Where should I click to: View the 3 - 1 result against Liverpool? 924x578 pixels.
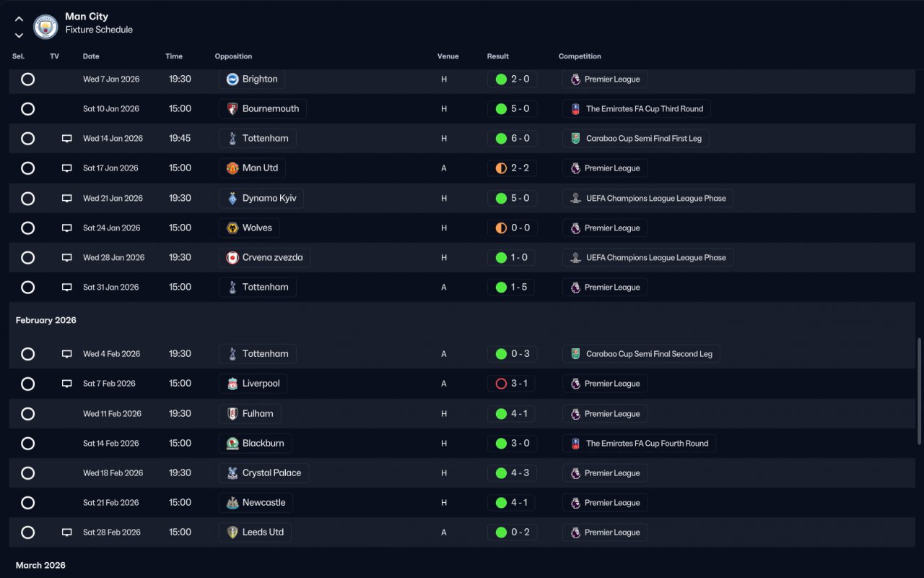pyautogui.click(x=511, y=384)
